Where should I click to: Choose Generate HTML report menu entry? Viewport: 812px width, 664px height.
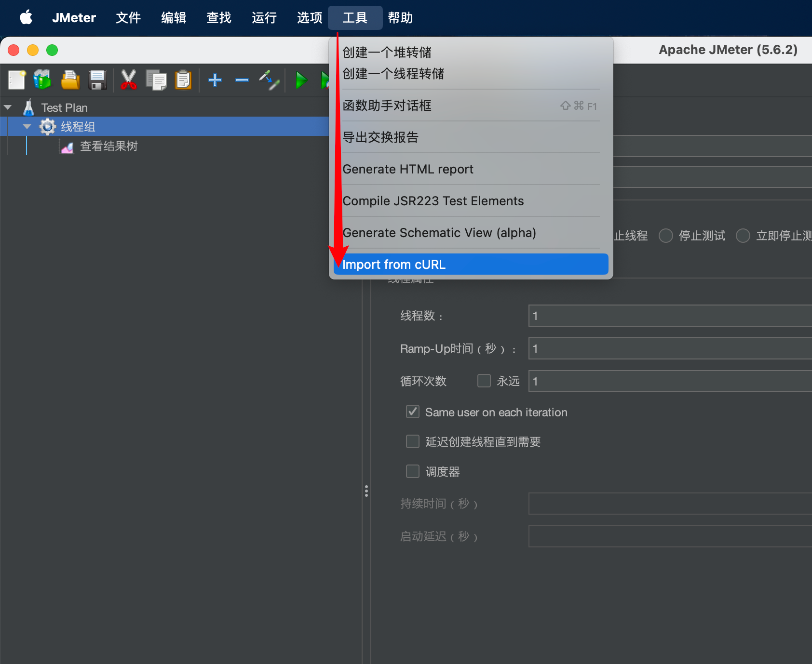pyautogui.click(x=408, y=169)
